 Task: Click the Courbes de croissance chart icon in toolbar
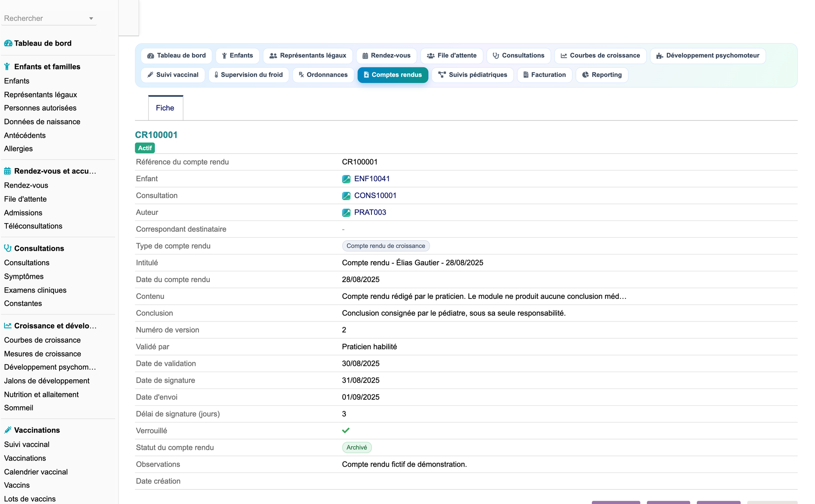(564, 56)
